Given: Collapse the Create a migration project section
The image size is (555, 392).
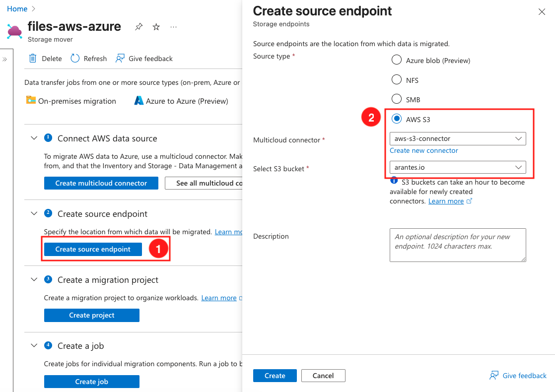Looking at the screenshot, I should click(34, 280).
